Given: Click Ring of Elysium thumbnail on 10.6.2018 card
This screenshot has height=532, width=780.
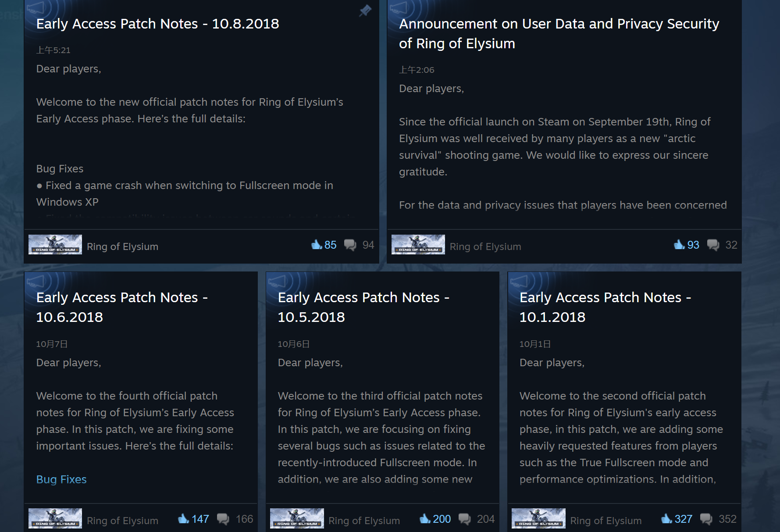Looking at the screenshot, I should pos(55,518).
